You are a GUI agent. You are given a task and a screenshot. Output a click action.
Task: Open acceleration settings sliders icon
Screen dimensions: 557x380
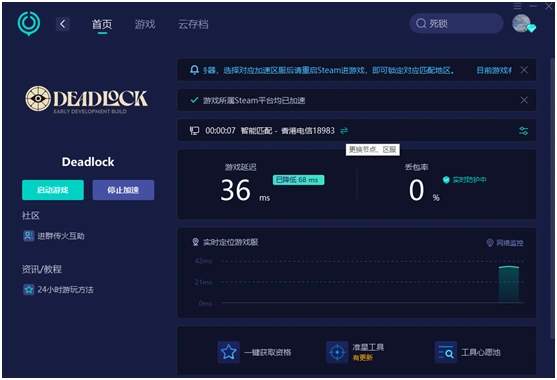524,131
